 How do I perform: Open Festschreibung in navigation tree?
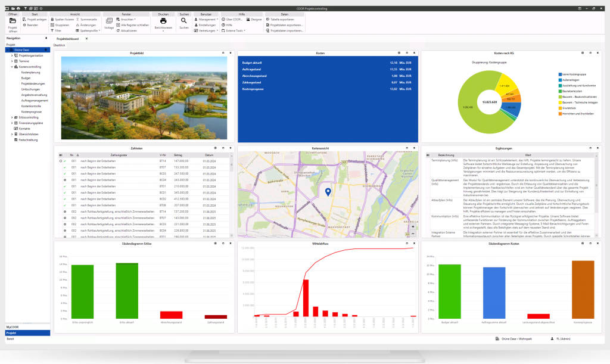point(28,140)
